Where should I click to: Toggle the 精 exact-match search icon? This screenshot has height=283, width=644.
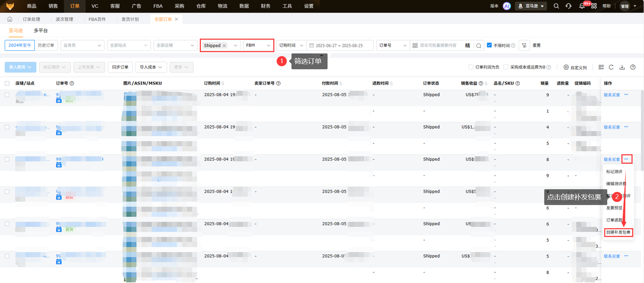pyautogui.click(x=467, y=45)
